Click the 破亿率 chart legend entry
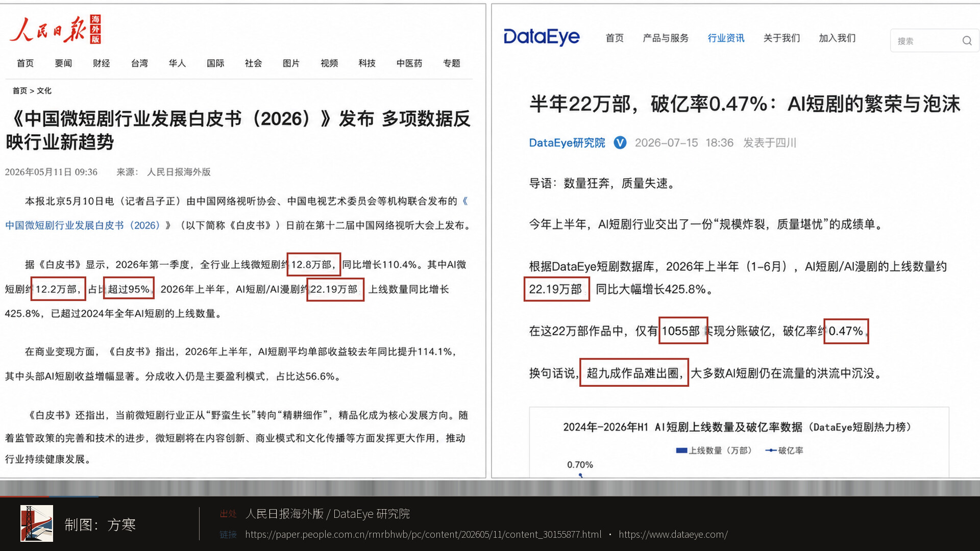980x551 pixels. tap(785, 450)
